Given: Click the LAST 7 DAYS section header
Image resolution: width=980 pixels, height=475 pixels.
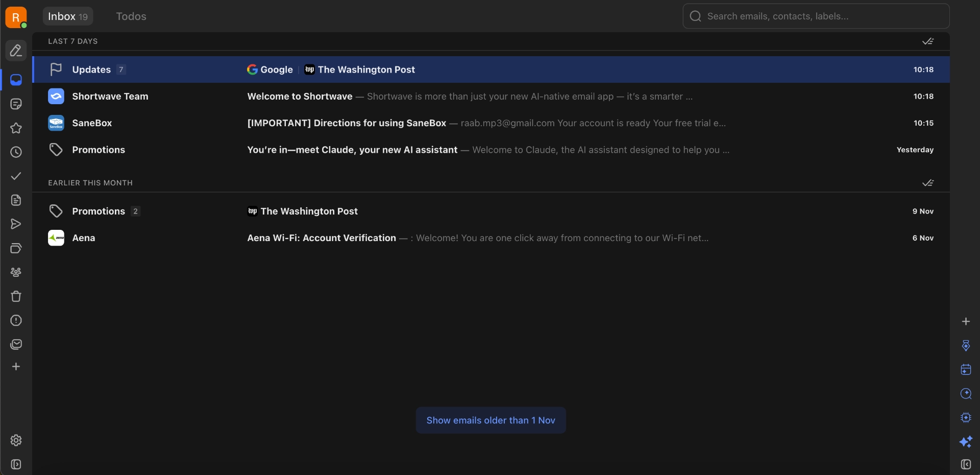Looking at the screenshot, I should click(x=73, y=41).
